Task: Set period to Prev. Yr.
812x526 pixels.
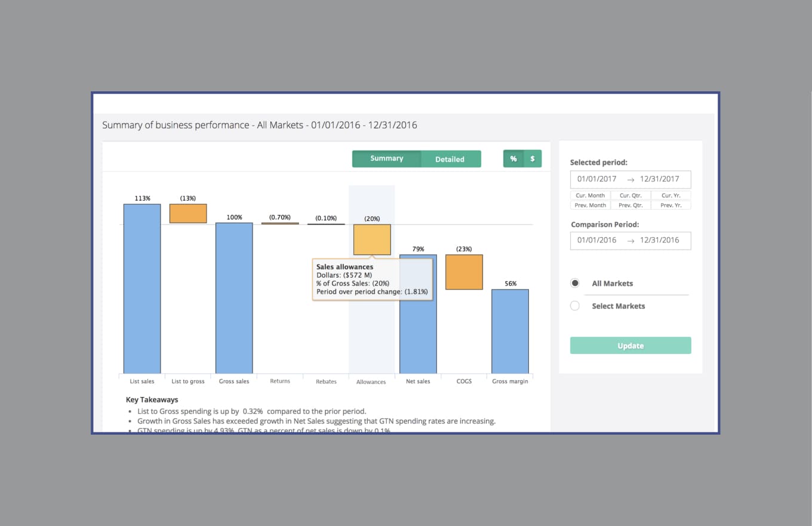Action: coord(670,205)
